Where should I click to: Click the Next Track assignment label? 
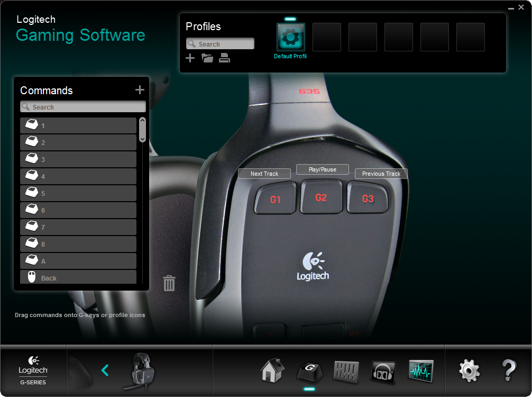pos(264,174)
